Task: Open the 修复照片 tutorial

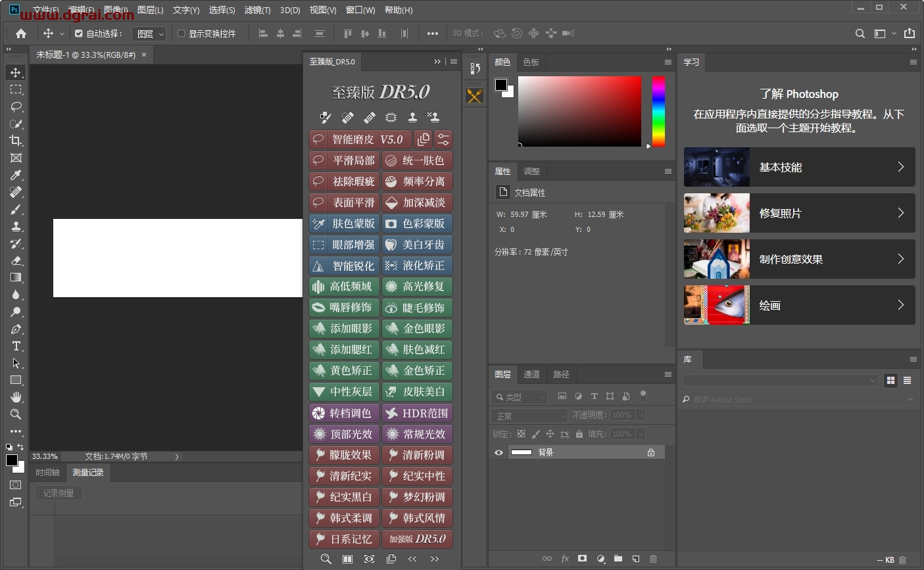Action: tap(798, 213)
